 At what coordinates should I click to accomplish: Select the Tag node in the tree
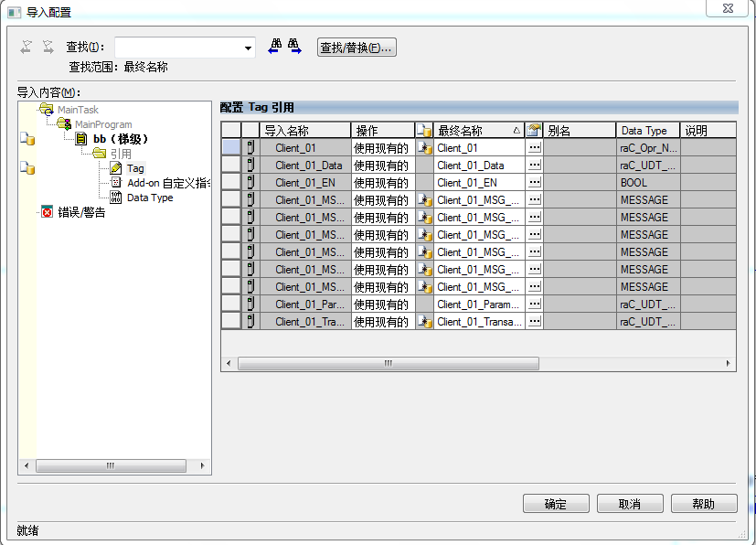click(134, 168)
